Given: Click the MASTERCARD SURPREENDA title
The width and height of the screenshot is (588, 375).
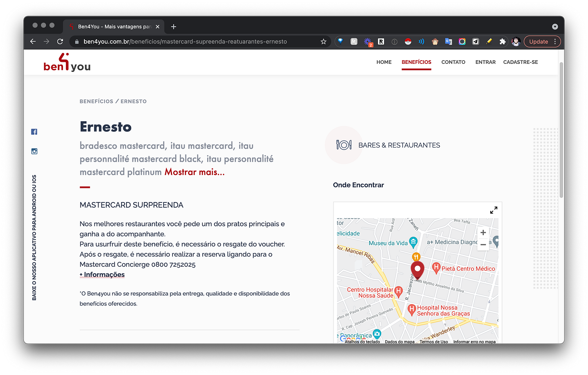Looking at the screenshot, I should [131, 205].
